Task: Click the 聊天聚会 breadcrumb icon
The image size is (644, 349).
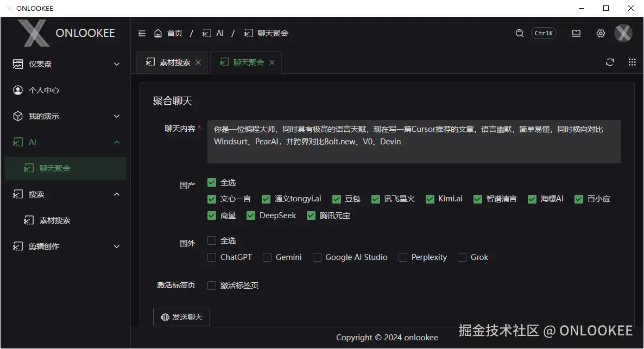Action: [x=249, y=33]
